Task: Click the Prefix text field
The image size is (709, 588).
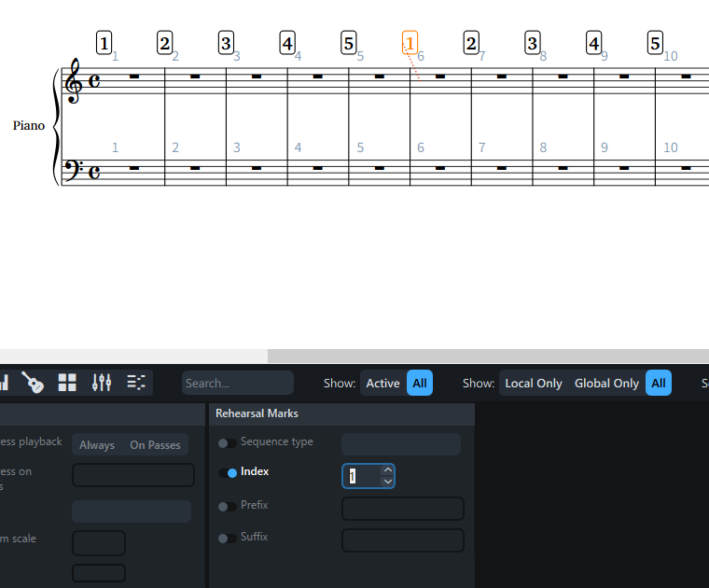Action: pyautogui.click(x=403, y=509)
